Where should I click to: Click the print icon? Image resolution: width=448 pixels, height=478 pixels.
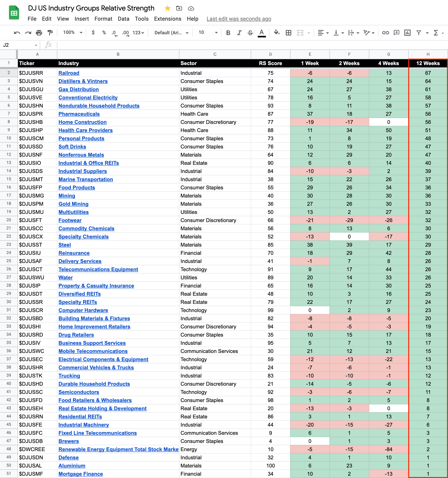(x=39, y=33)
